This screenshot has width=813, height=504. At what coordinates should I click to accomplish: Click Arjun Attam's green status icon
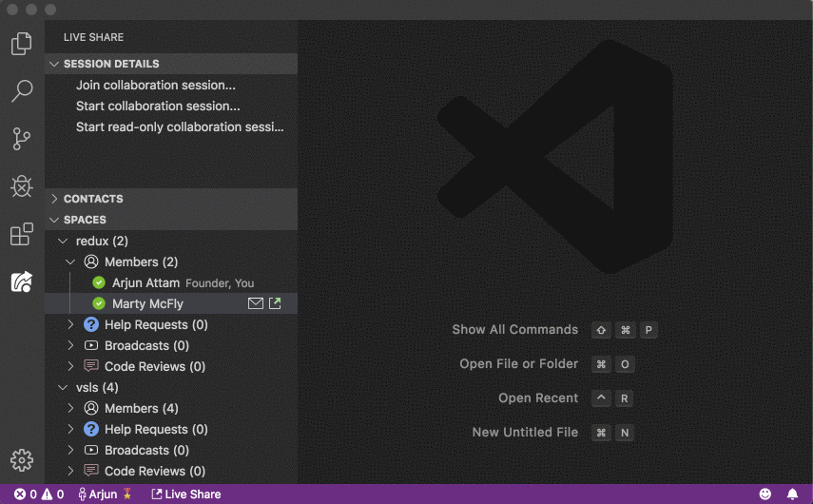(99, 282)
